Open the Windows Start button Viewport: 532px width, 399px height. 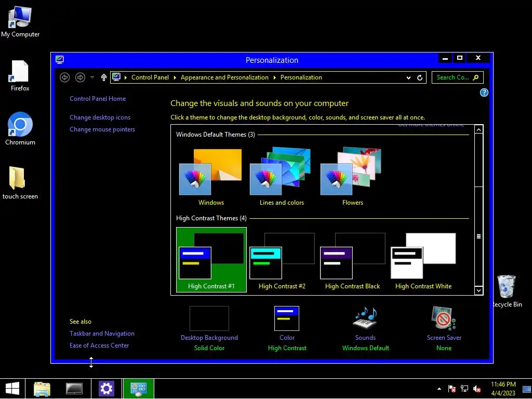pyautogui.click(x=12, y=389)
